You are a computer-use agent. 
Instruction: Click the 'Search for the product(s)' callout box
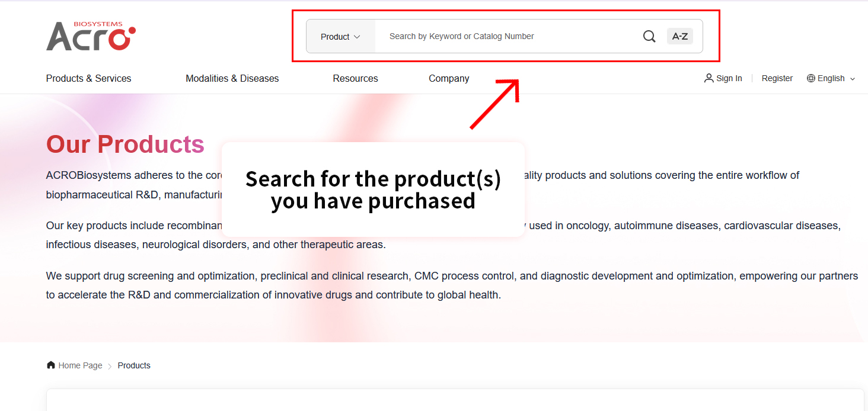click(373, 190)
